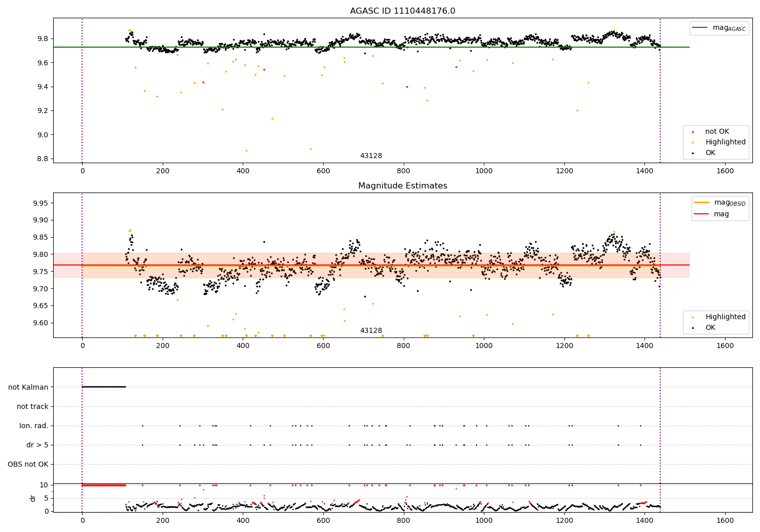Select the 9.8 y-axis tick label
760x532 pixels.
[42, 39]
